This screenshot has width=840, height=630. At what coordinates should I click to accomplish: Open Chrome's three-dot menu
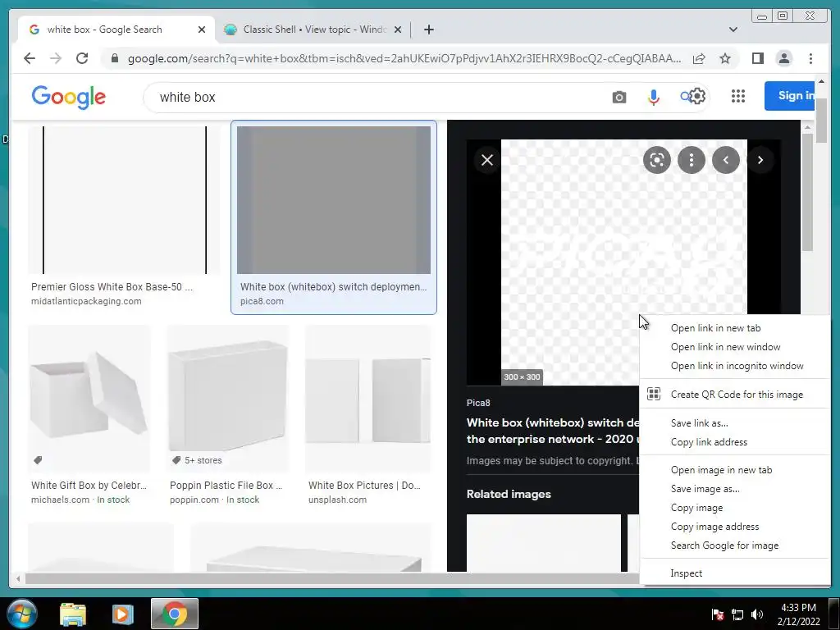coord(810,58)
